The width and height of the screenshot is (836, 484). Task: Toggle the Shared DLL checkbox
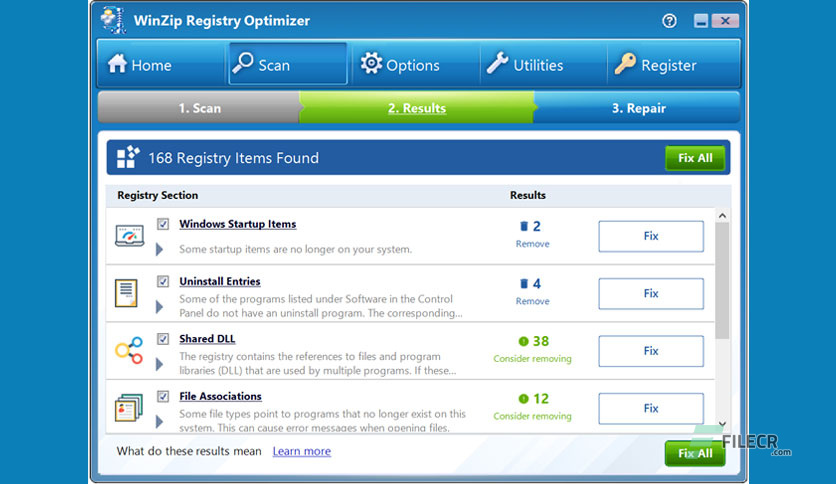163,338
